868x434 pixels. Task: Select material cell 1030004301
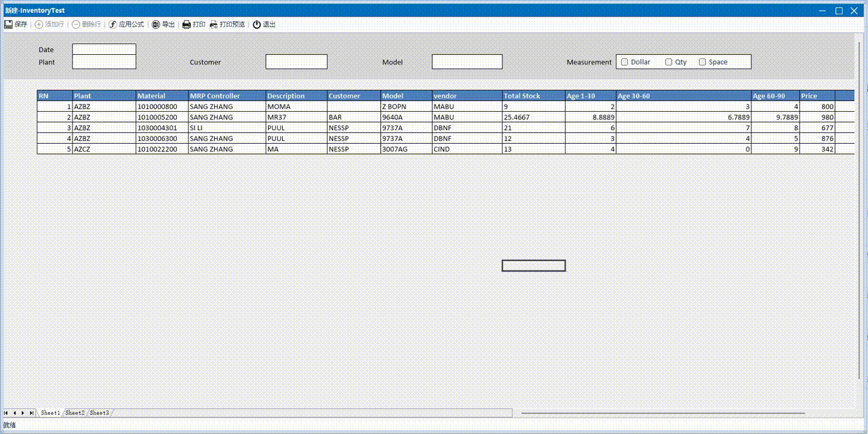(162, 127)
